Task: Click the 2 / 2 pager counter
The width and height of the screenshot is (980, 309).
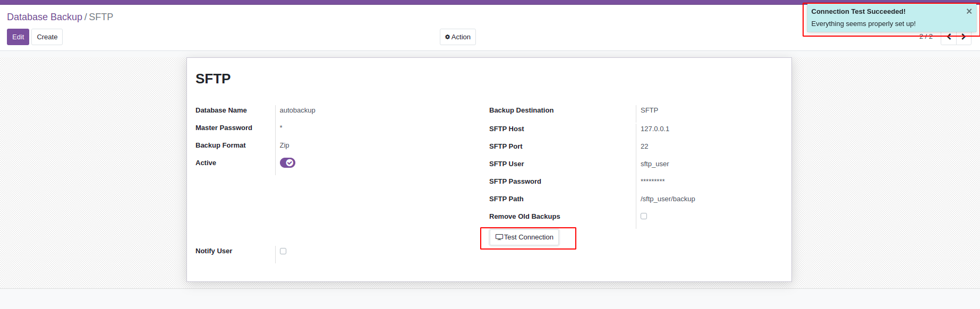Action: 926,37
